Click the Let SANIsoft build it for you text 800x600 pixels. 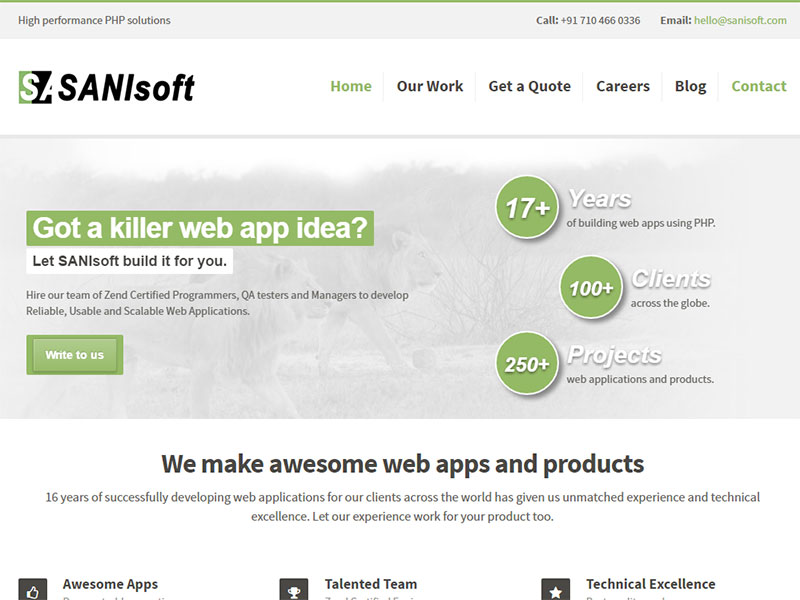pyautogui.click(x=130, y=261)
